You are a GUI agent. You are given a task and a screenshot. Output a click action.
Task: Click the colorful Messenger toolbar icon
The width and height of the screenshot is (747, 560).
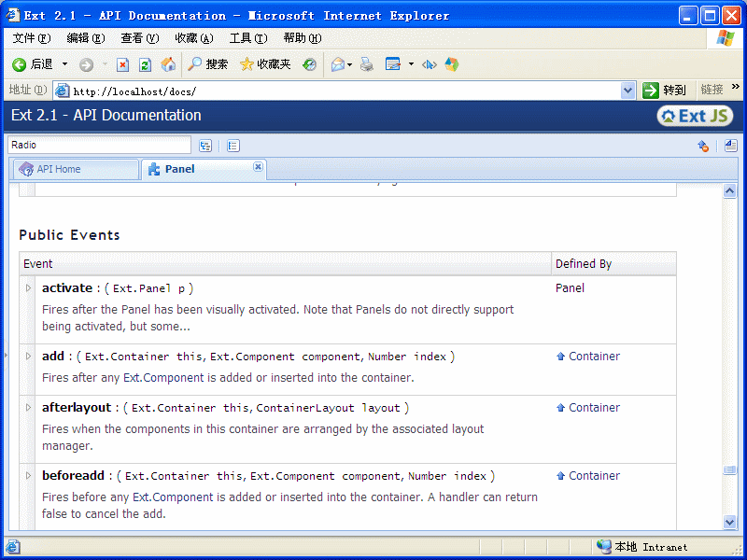(452, 64)
